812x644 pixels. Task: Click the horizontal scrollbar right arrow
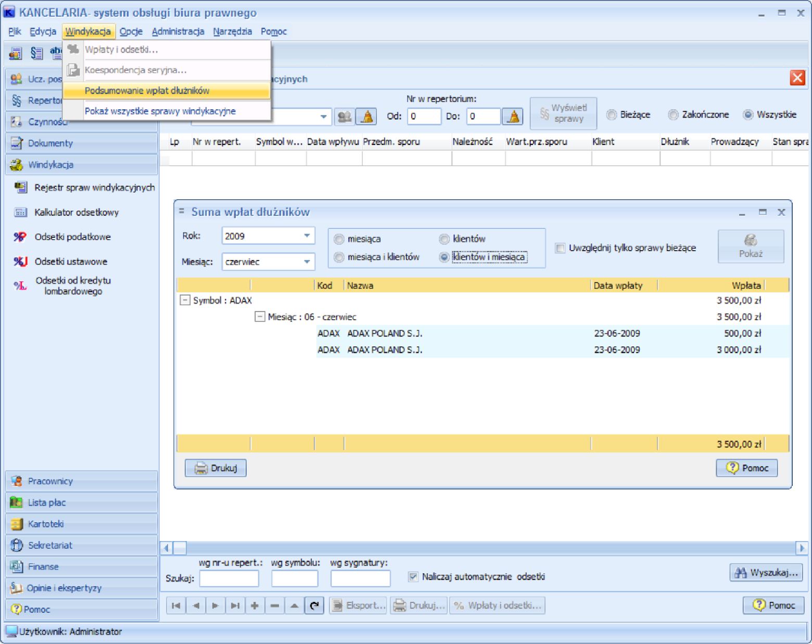802,548
